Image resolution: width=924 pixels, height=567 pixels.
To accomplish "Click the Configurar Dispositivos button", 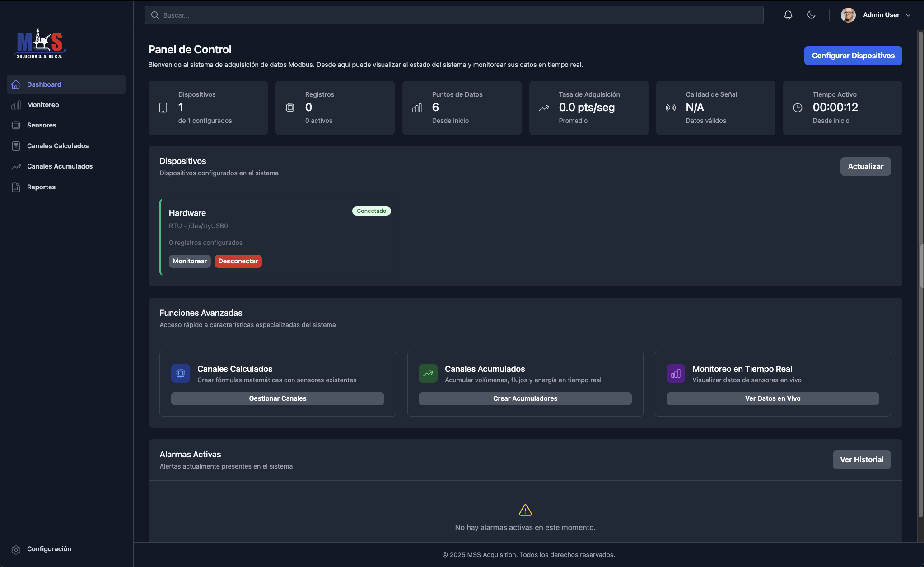I will click(x=853, y=56).
